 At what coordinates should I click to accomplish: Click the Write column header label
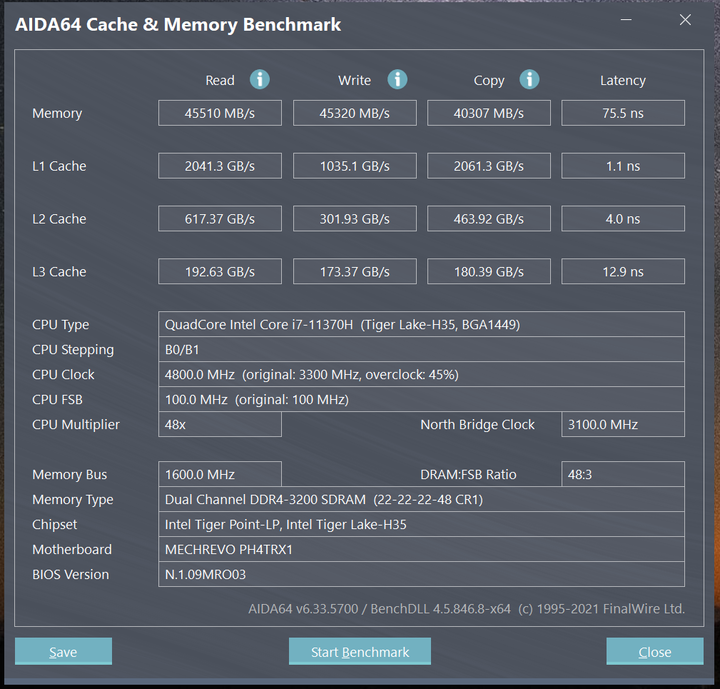coord(354,80)
